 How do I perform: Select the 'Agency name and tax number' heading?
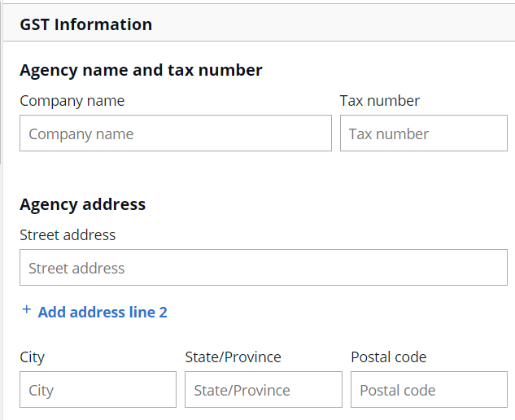pyautogui.click(x=141, y=70)
